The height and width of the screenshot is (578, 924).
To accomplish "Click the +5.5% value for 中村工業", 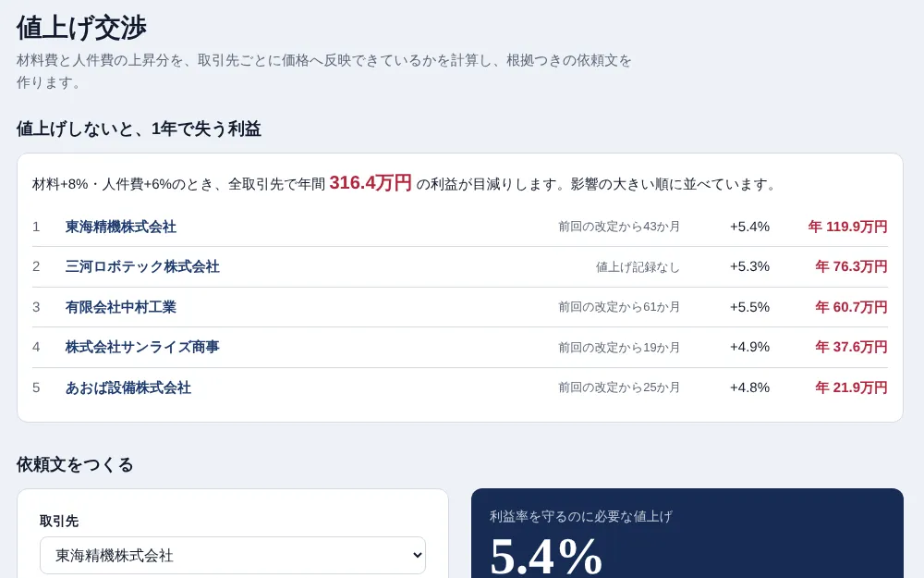I will [x=749, y=307].
